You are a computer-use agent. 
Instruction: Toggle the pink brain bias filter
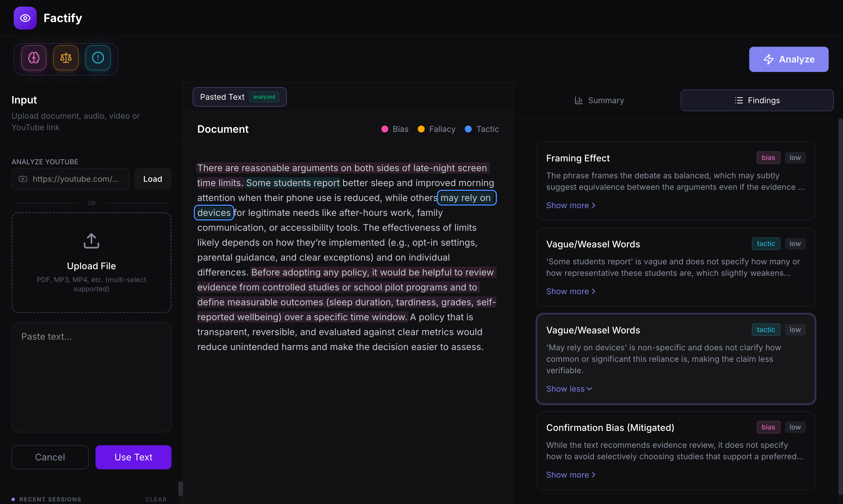pos(34,58)
